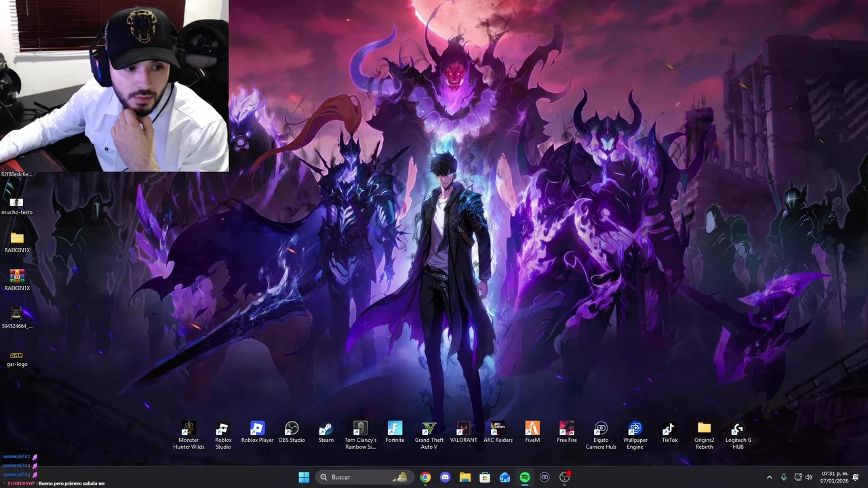Launch Roblox Studio from the desktop
This screenshot has width=868, height=488.
click(x=223, y=434)
